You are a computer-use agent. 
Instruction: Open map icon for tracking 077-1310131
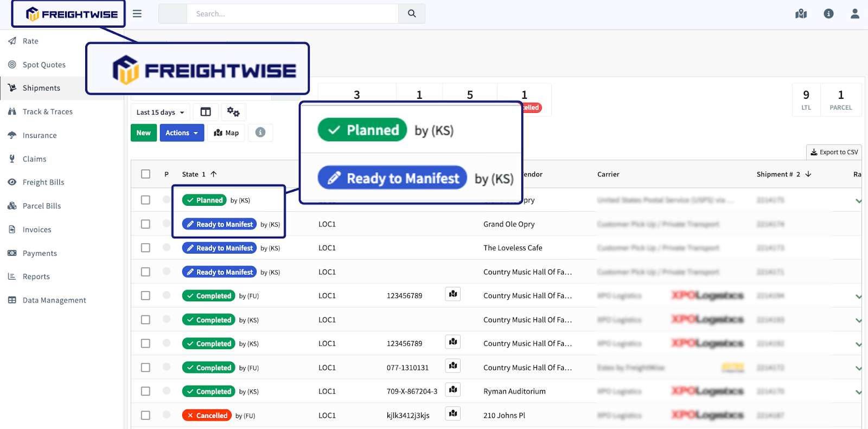(453, 365)
